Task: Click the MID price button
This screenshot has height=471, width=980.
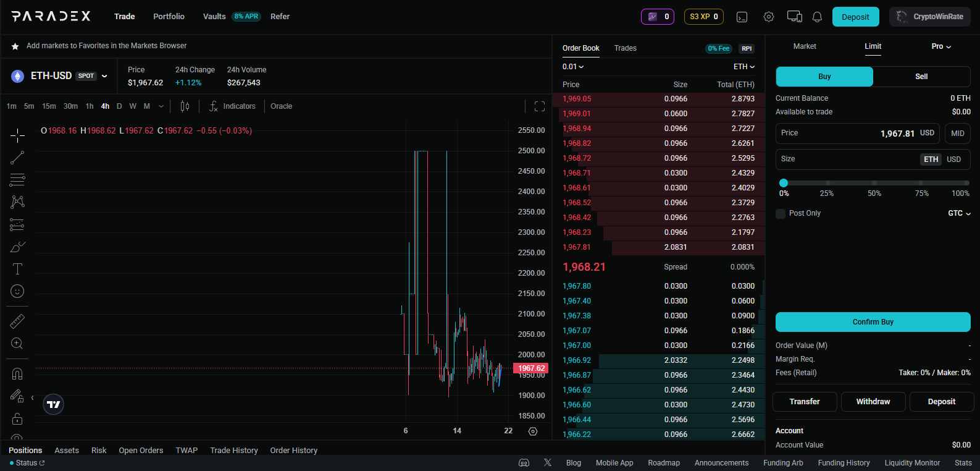Action: (x=958, y=134)
